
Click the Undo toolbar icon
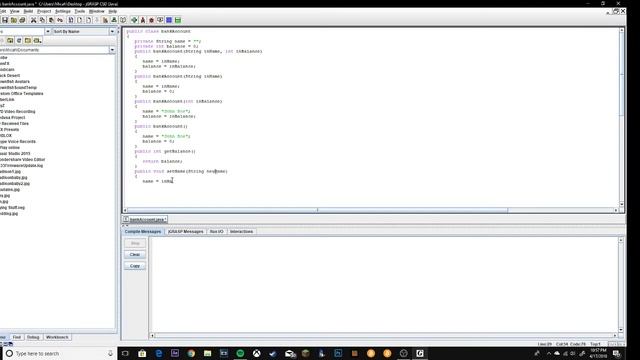(x=60, y=20)
